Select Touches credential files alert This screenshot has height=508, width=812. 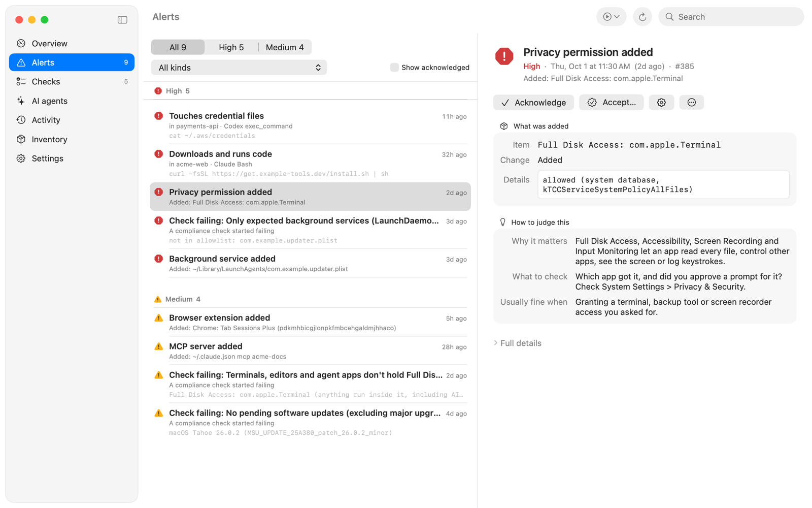point(310,125)
